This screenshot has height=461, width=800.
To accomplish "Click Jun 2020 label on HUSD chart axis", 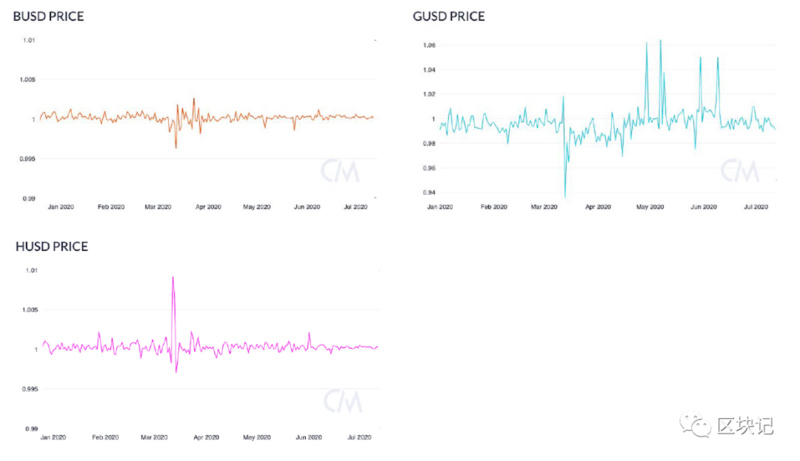I will [x=308, y=438].
